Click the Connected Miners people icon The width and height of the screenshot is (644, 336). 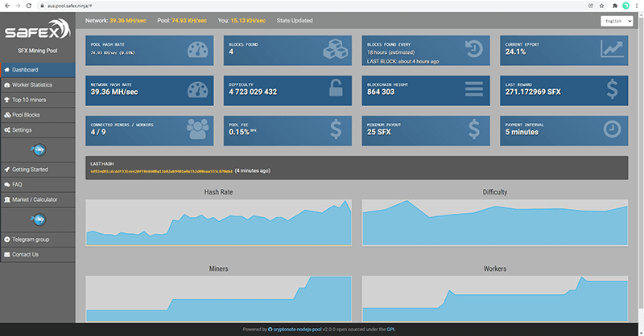197,129
